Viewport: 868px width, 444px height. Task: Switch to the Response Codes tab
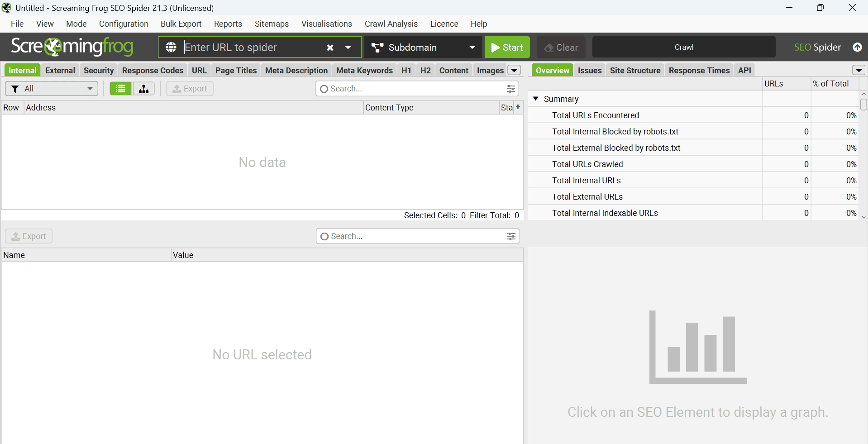coord(153,70)
